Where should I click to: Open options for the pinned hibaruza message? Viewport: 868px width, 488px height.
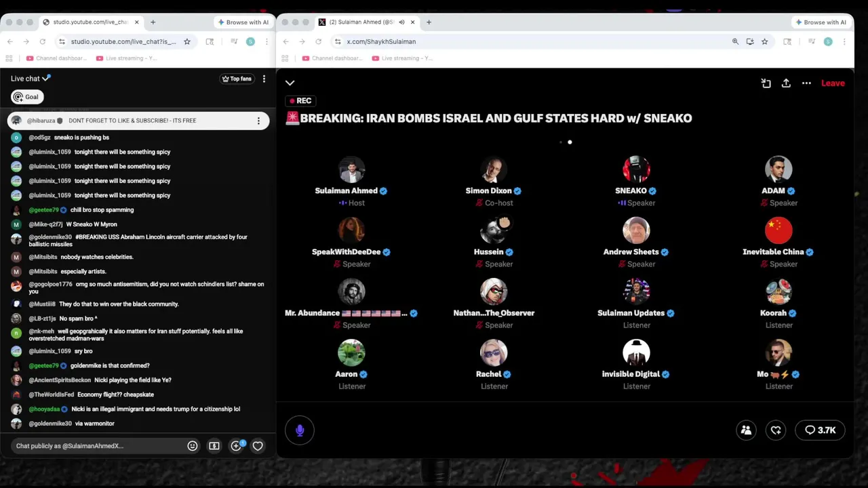click(x=258, y=121)
